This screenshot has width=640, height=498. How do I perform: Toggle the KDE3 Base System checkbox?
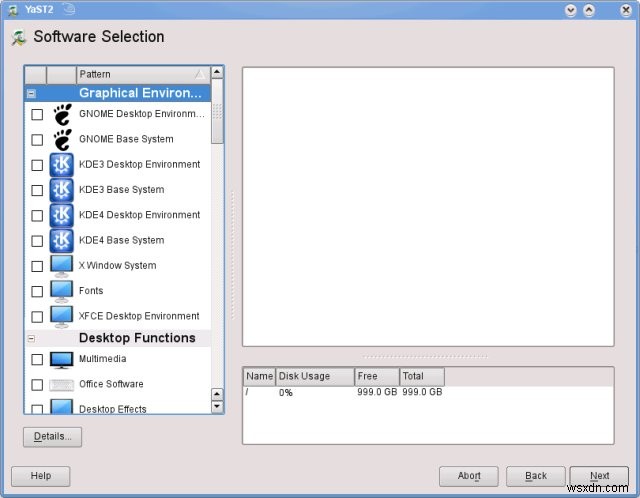tap(37, 190)
